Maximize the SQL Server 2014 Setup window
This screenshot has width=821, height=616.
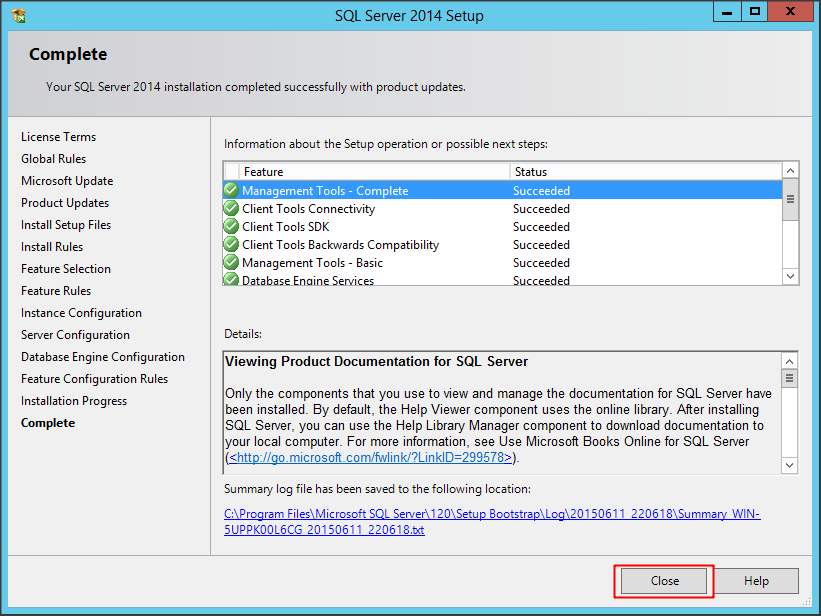(x=755, y=13)
